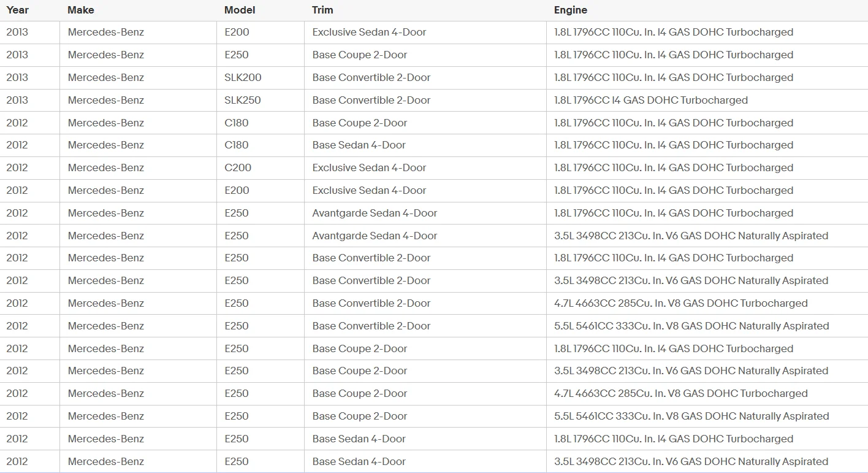Click 3.5L engine in Avantgarde Sedan row
This screenshot has height=473, width=868.
(x=691, y=236)
